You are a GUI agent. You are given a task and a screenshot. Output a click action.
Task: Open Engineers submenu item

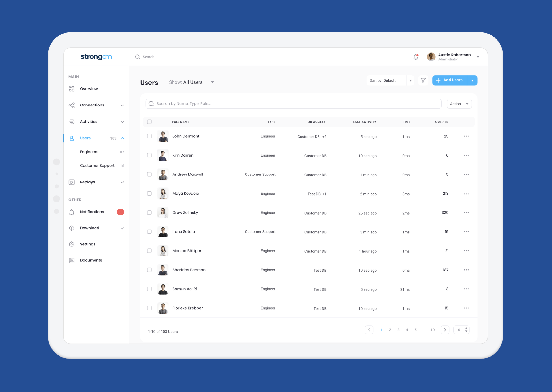(x=89, y=152)
